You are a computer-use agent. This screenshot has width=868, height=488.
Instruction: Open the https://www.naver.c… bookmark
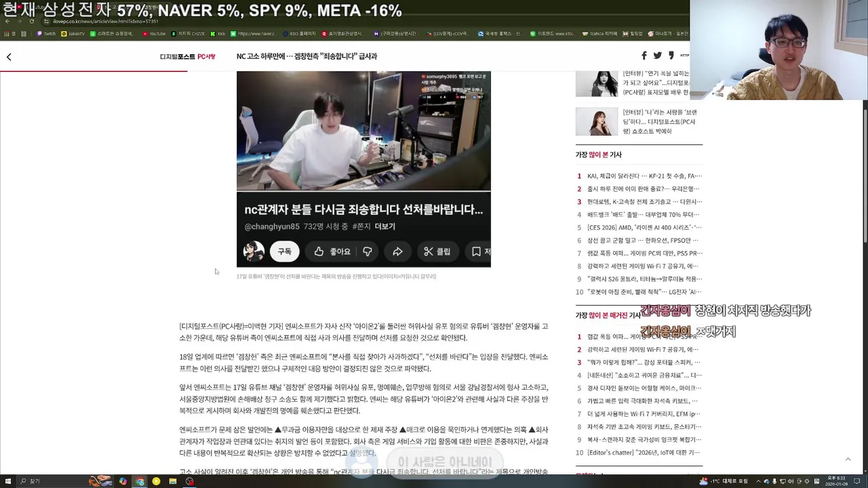point(253,33)
